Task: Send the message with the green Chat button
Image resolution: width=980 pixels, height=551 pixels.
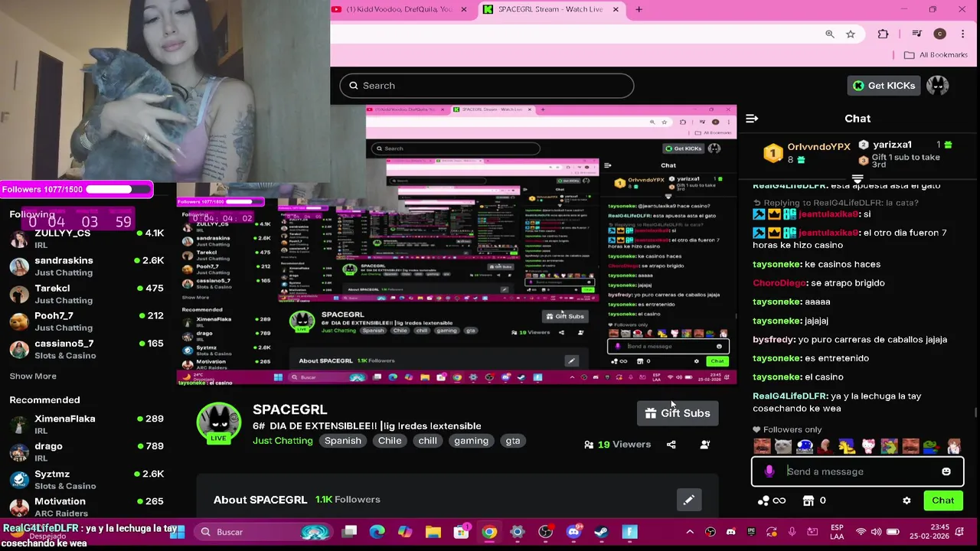Action: (x=942, y=500)
